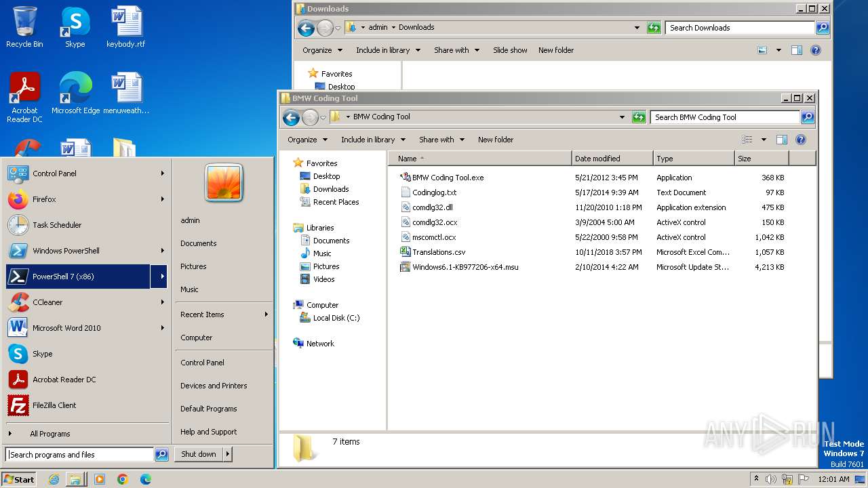Open Recent Places in navigation pane
The width and height of the screenshot is (868, 488).
(336, 202)
